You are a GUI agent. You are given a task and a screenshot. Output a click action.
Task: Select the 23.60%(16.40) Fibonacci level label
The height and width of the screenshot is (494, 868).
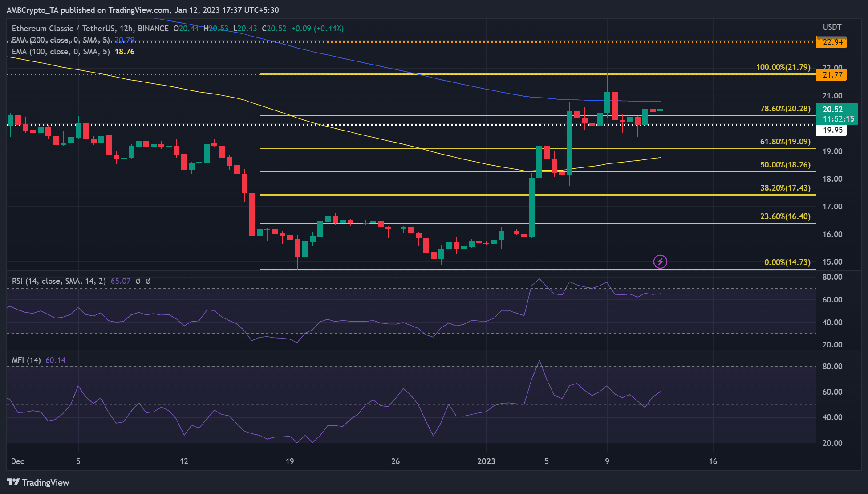(786, 216)
